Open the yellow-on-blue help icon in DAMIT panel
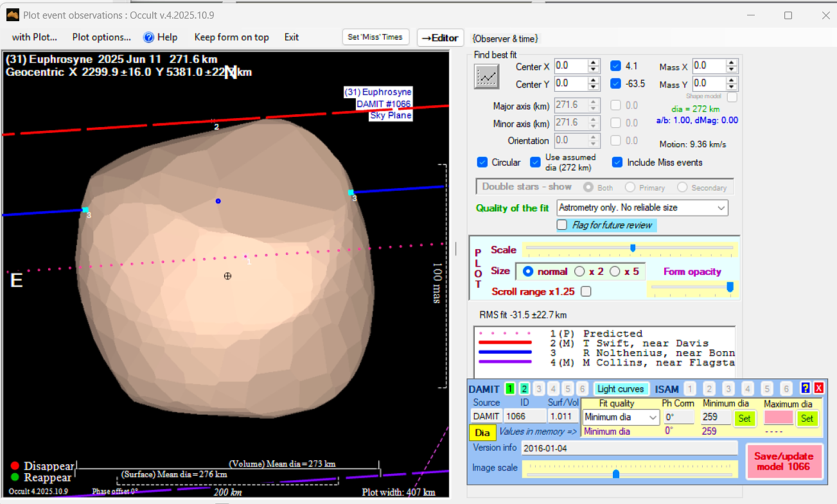The height and width of the screenshot is (504, 837). 805,388
